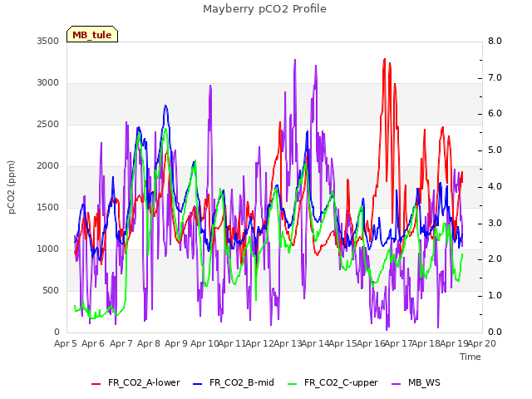Click the 1000 left axis tick label

pyautogui.click(x=48, y=249)
